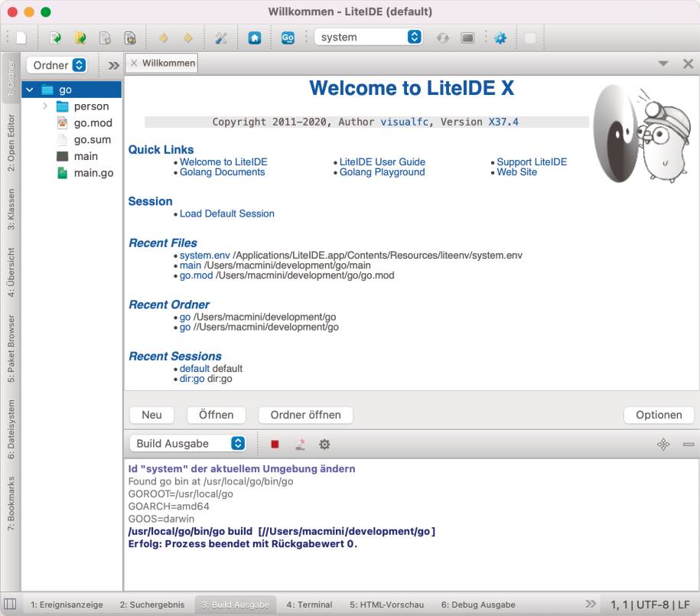This screenshot has width=700, height=616.
Task: Click the red stop process icon
Action: 275,444
